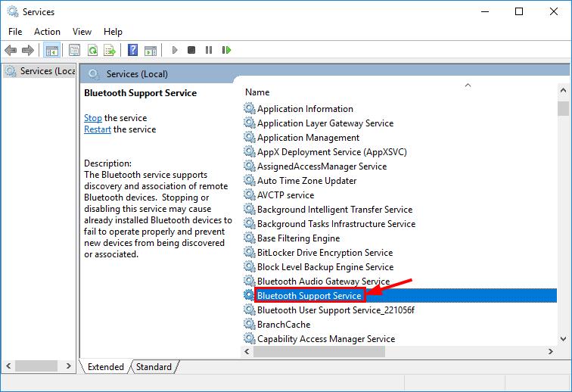Click tree pane horizontal scrollbar left arrow
572x392 pixels.
tap(9, 366)
